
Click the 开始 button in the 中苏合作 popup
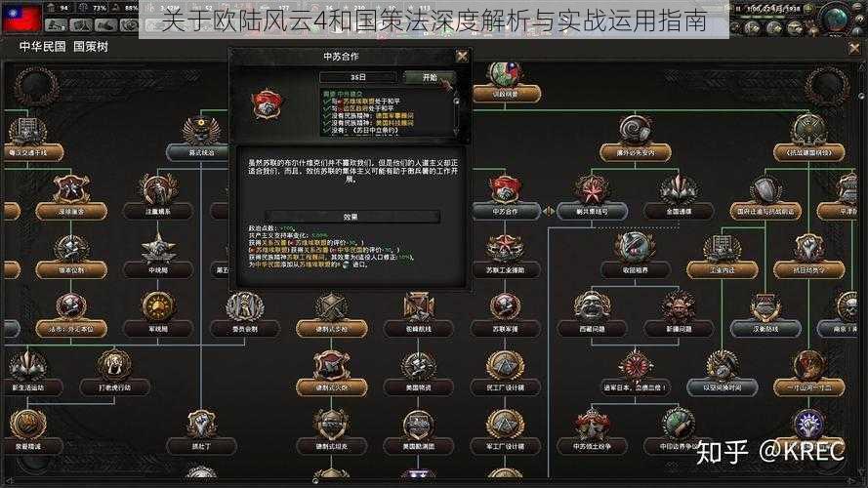(x=430, y=77)
